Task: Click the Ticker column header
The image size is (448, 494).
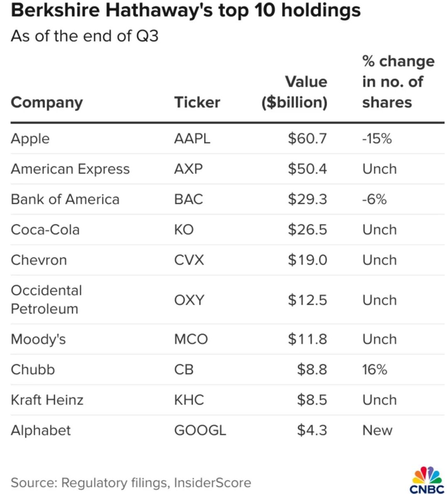Action: [197, 102]
